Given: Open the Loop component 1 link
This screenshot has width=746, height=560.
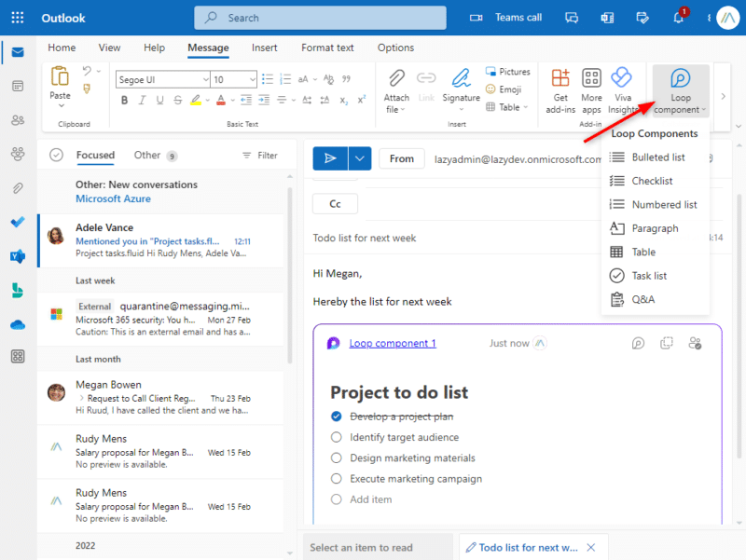Looking at the screenshot, I should [392, 343].
